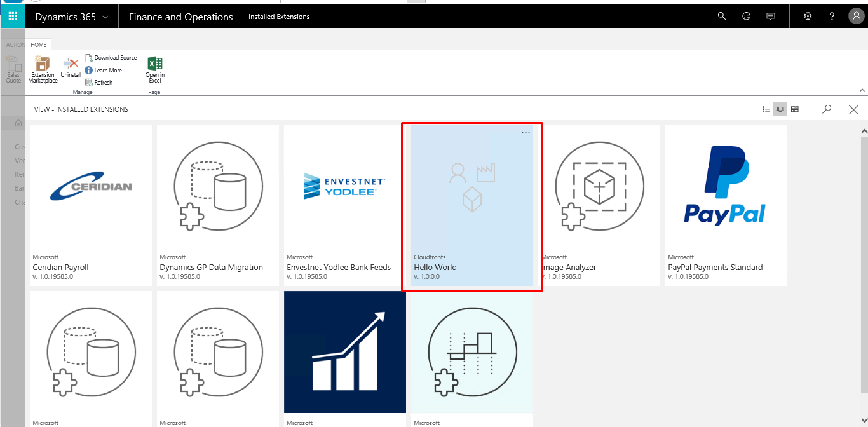The width and height of the screenshot is (868, 427).
Task: Click the Installed Extensions breadcrumb
Action: 279,17
